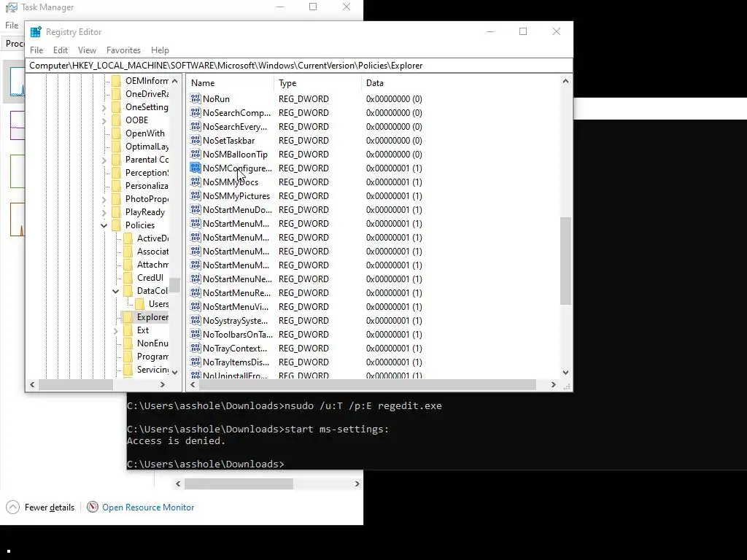
Task: Click the tree pane horizontal scroll right arrow
Action: point(163,384)
